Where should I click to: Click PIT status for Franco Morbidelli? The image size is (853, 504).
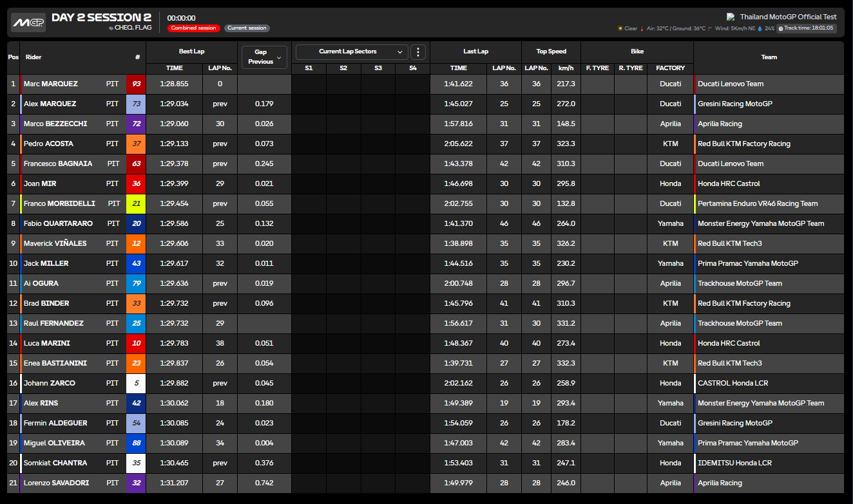(114, 203)
